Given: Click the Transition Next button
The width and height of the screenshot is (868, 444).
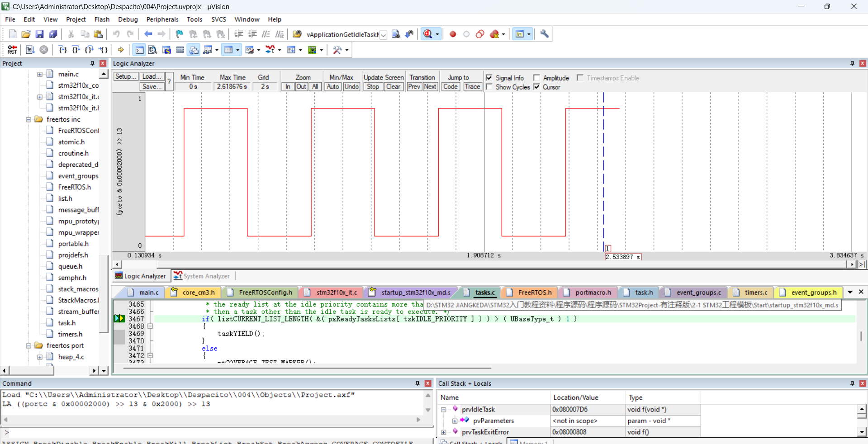Looking at the screenshot, I should click(x=430, y=86).
